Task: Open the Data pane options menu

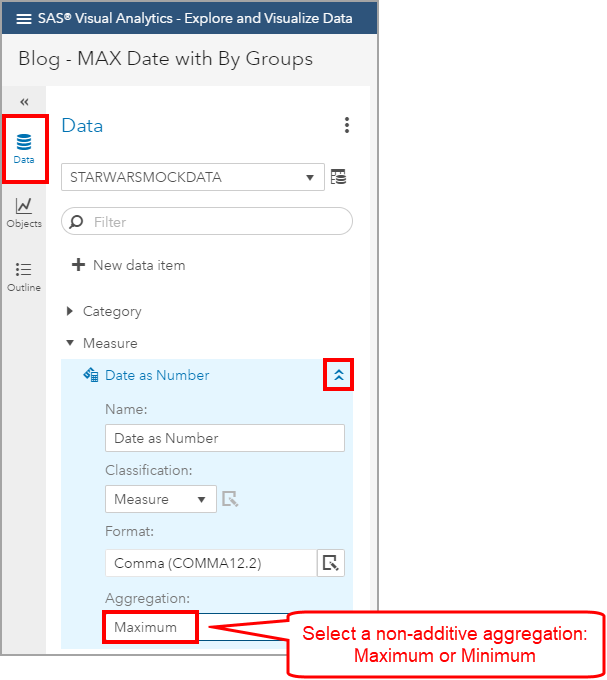Action: [x=346, y=125]
